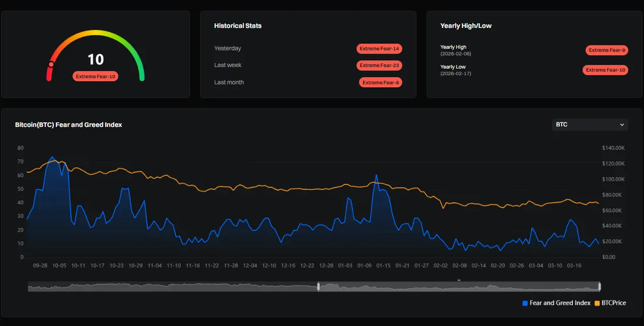
Task: Click Yearly Low Extreme Fear-10 badge
Action: pos(605,70)
